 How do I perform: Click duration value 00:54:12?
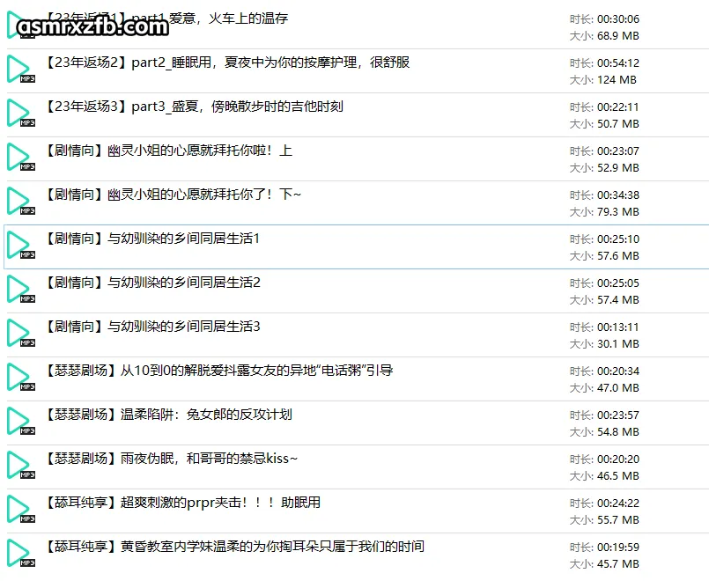[x=618, y=62]
